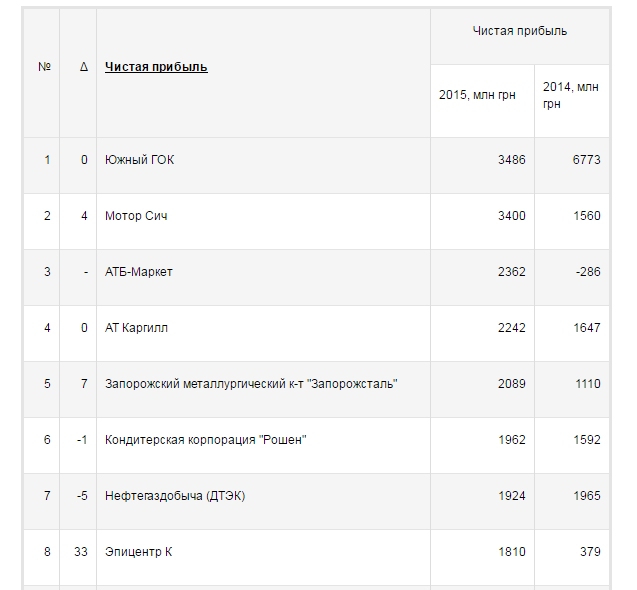The image size is (637, 590).
Task: Click the underlined "Чистая прибыль" header link
Action: [x=156, y=67]
